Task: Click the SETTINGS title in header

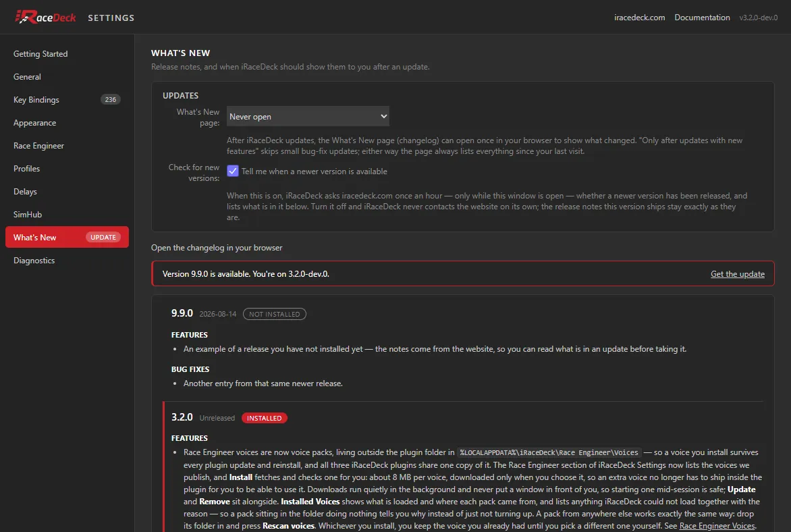Action: pyautogui.click(x=111, y=18)
